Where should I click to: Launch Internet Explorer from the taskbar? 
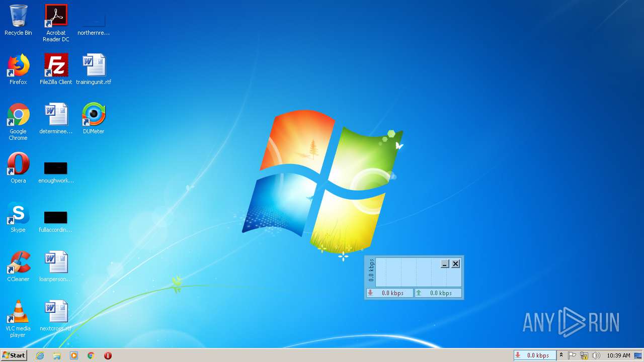point(40,355)
